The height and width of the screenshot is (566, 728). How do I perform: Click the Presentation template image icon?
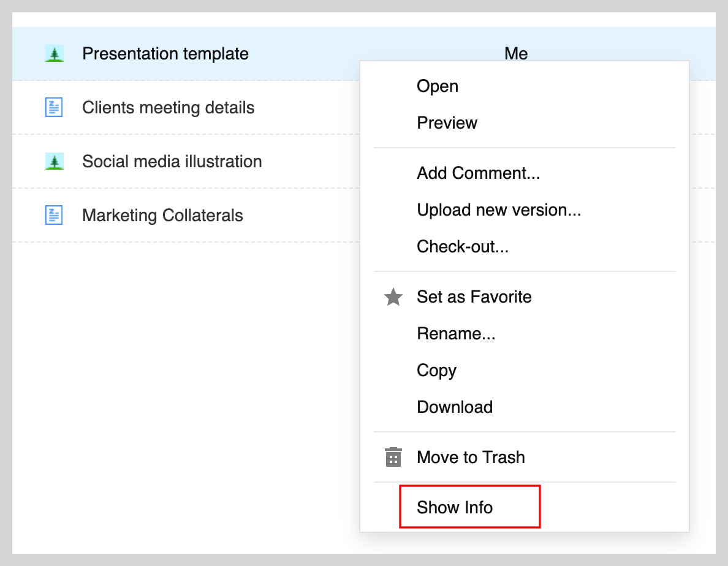tap(55, 54)
